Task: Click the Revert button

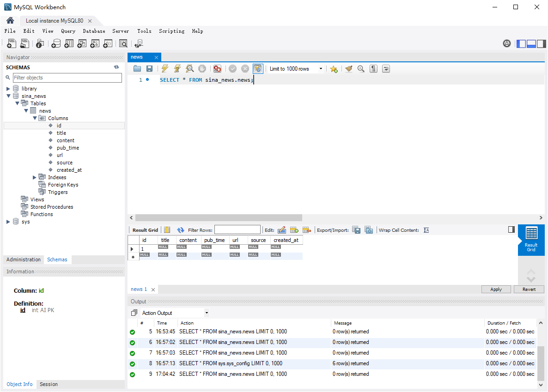Action: click(x=529, y=289)
